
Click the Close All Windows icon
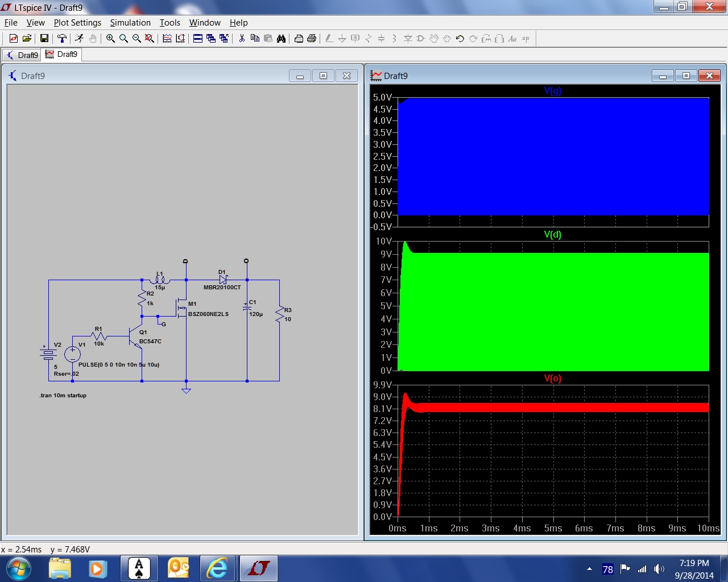(x=224, y=39)
